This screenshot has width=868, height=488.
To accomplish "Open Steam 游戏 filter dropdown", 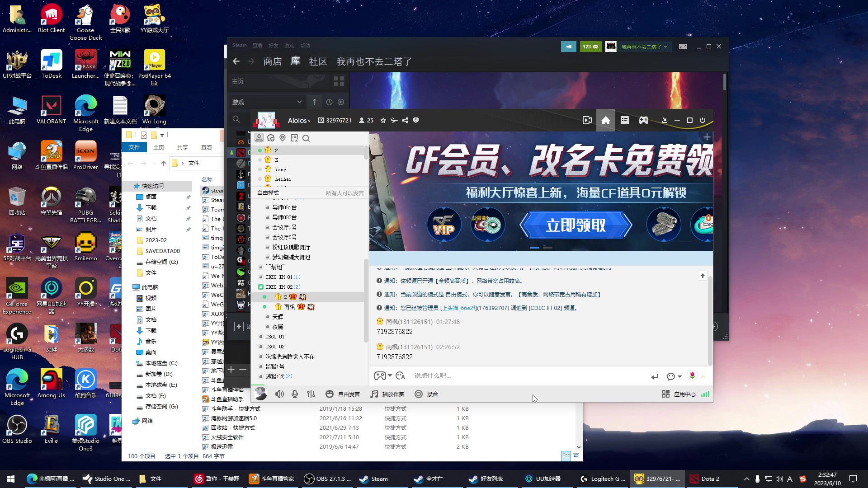I will pyautogui.click(x=267, y=102).
